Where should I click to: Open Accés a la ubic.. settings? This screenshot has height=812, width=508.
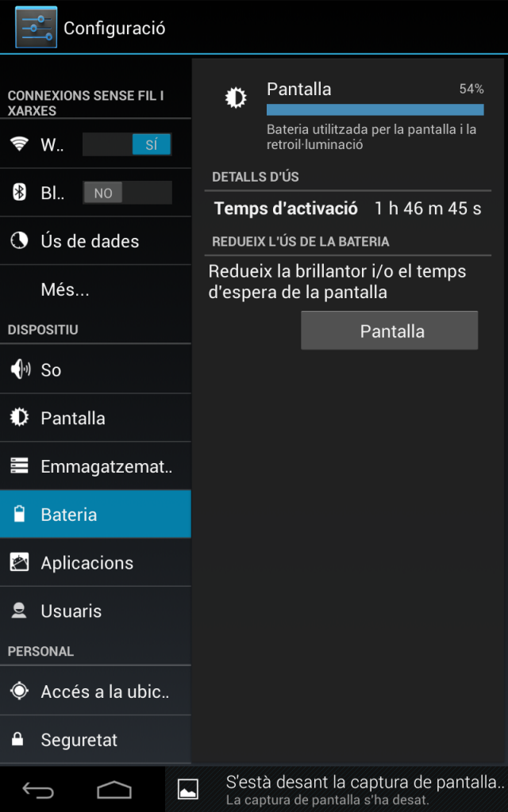(95, 691)
